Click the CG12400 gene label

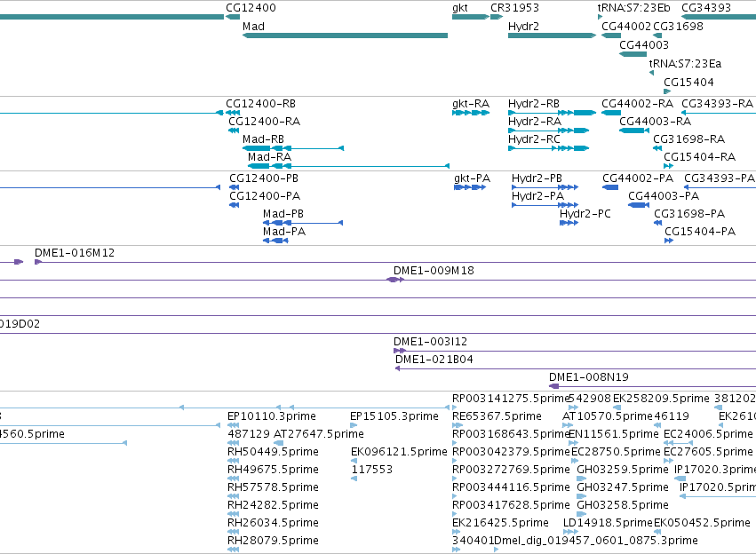pyautogui.click(x=251, y=8)
